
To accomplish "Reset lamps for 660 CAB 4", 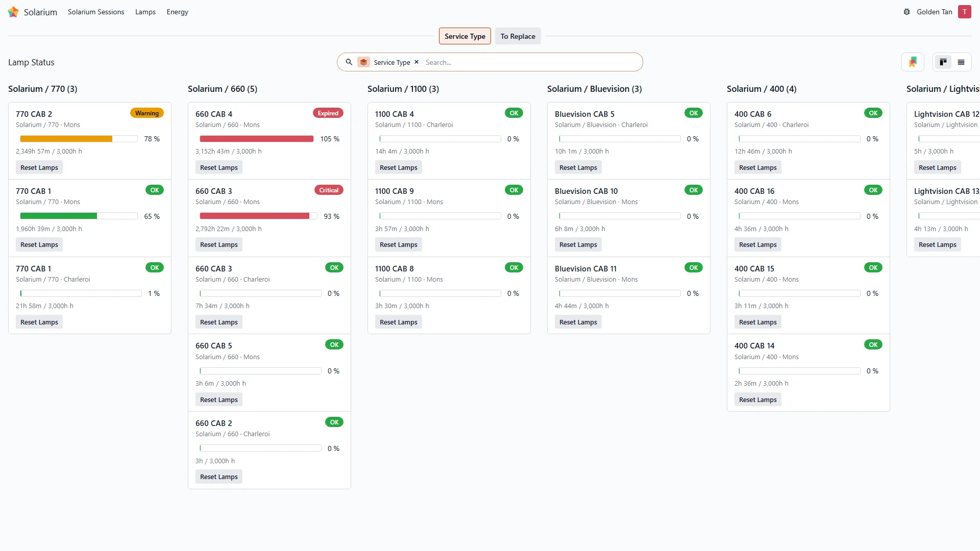I will pyautogui.click(x=219, y=167).
